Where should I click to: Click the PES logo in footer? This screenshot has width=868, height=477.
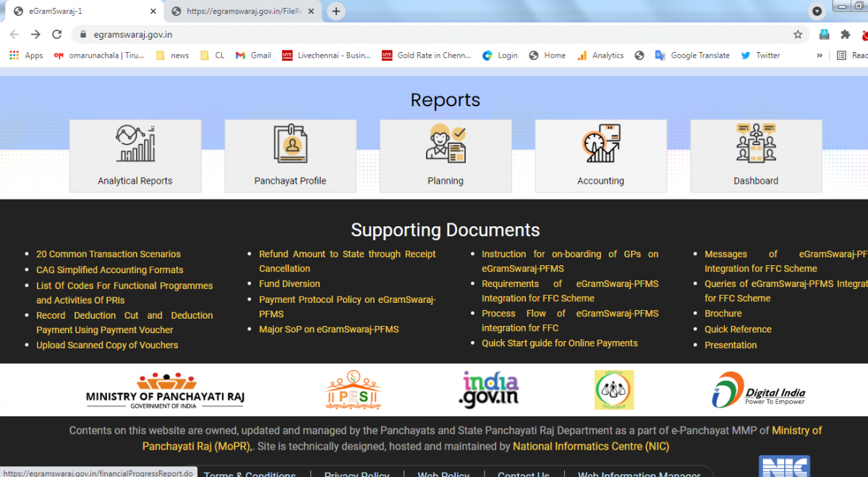pyautogui.click(x=353, y=390)
